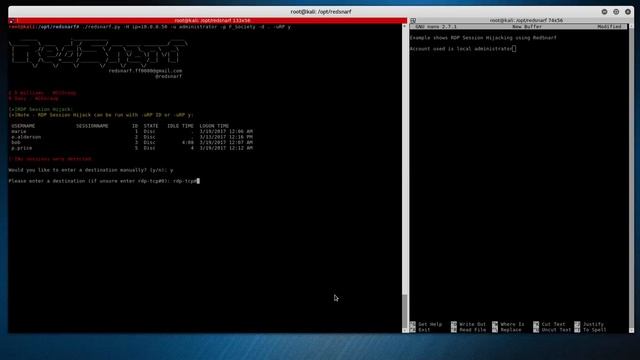Screen dimensions: 640x360
Task: Click the line 'Example shows RDP Session Hijacking'
Action: (483, 38)
